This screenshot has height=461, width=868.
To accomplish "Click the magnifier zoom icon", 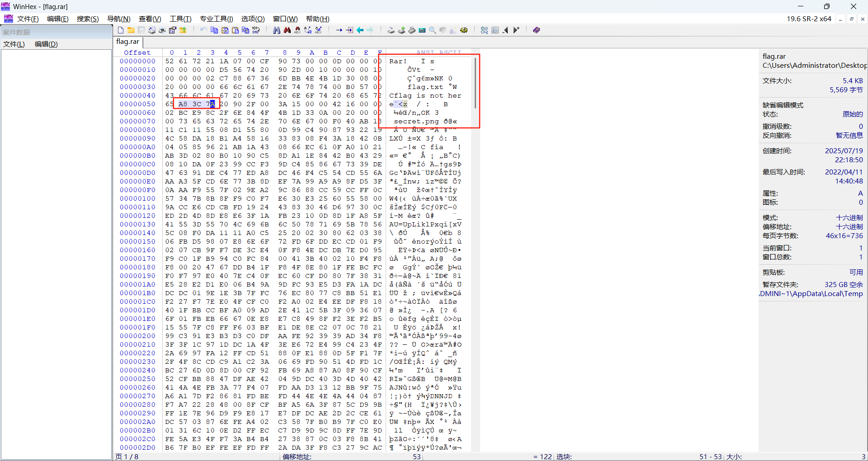I will 432,30.
